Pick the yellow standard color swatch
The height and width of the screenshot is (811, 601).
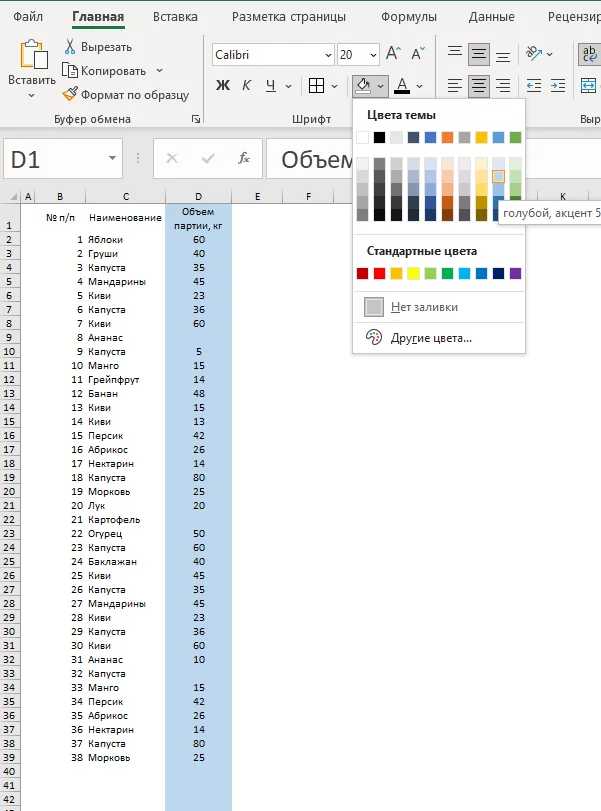point(413,273)
